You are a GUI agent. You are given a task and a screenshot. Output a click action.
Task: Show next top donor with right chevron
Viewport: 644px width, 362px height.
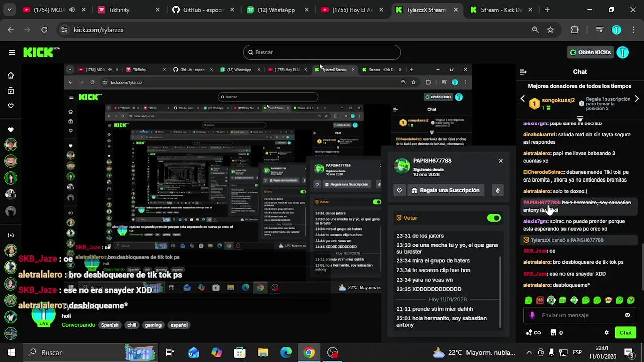[x=637, y=99]
